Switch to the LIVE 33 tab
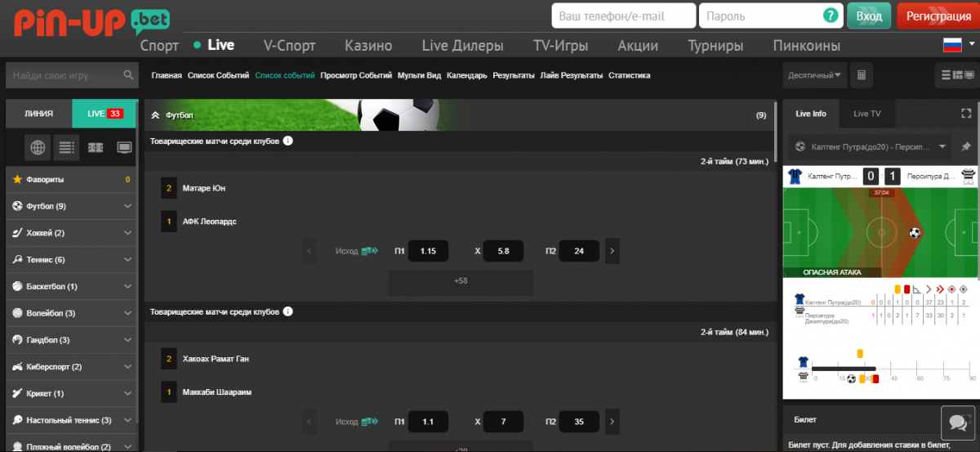 click(105, 114)
